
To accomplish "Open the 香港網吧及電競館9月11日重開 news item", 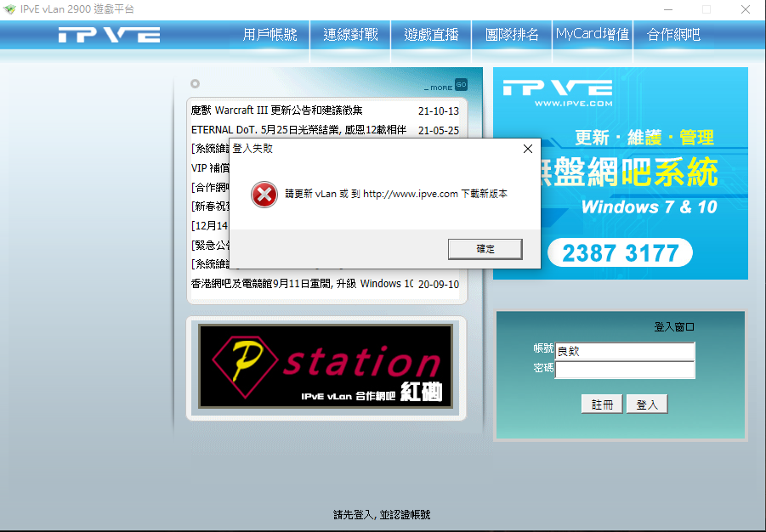I will 302,284.
